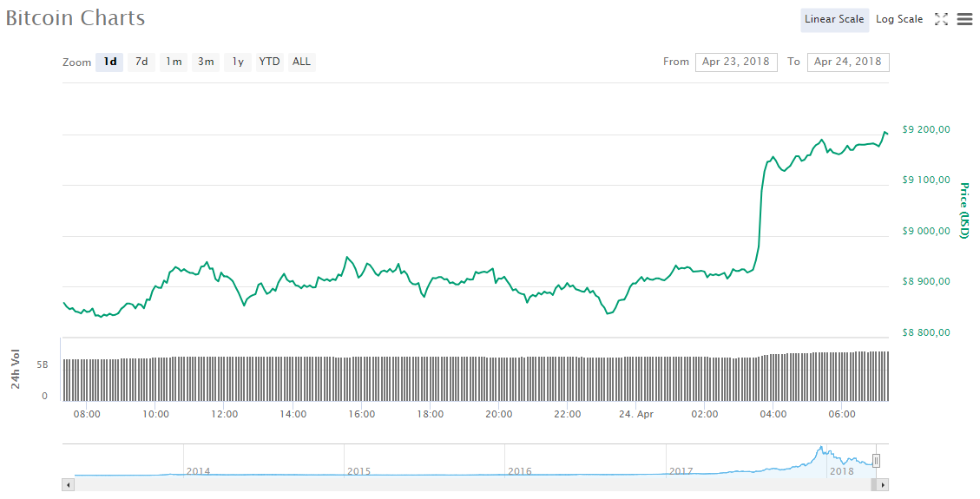The height and width of the screenshot is (499, 980).
Task: Show ALL price history
Action: 301,62
